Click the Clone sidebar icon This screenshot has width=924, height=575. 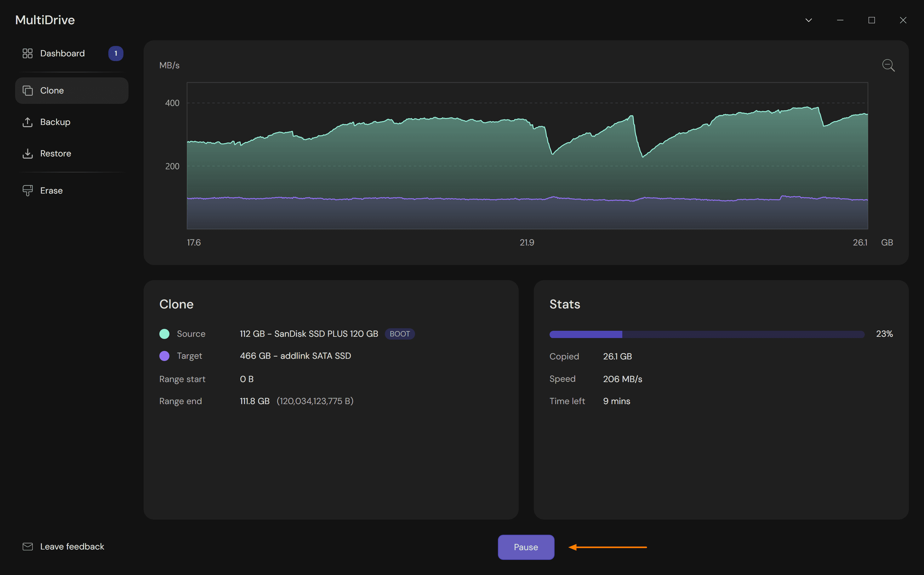click(x=27, y=91)
